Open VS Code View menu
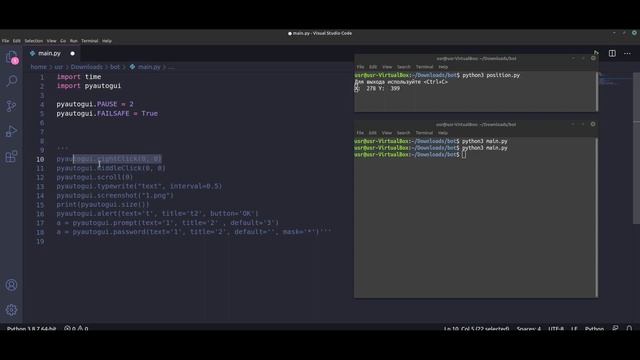The image size is (640, 360). [51, 41]
